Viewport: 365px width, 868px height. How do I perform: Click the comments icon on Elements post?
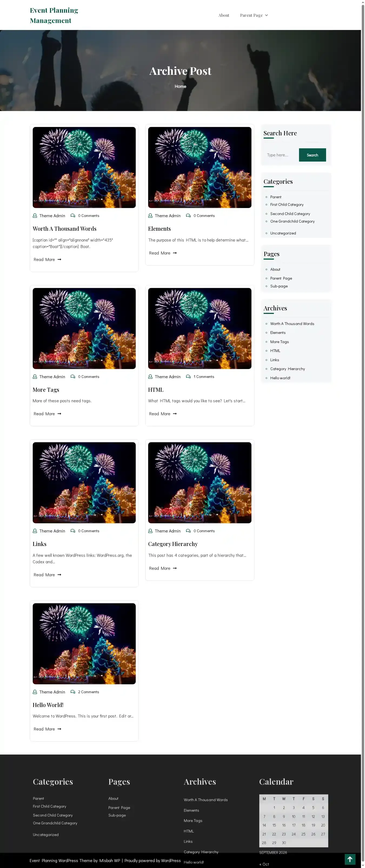pyautogui.click(x=188, y=216)
